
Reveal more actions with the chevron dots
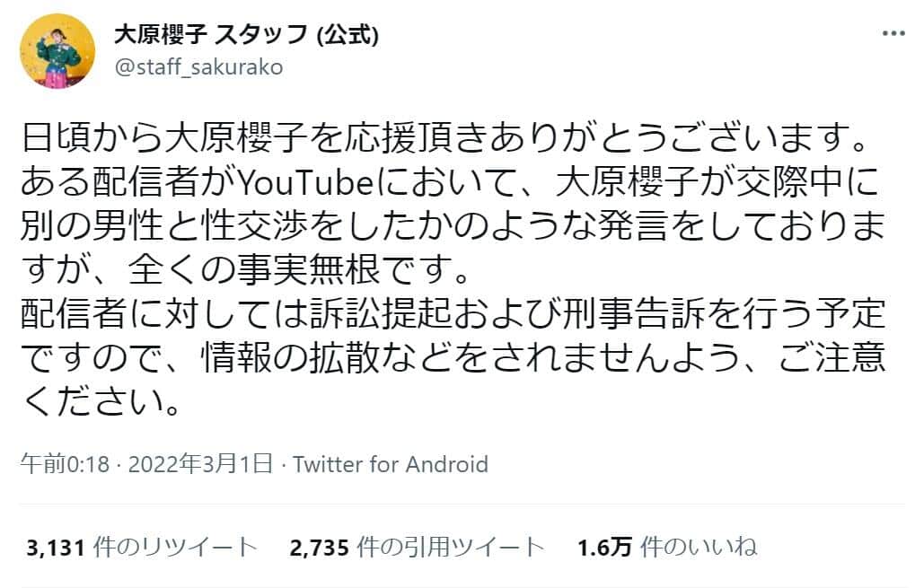pos(893,33)
